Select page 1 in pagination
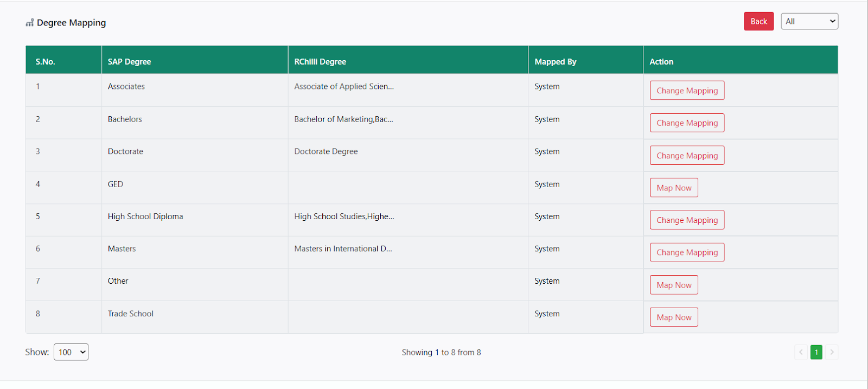The height and width of the screenshot is (389, 868). [816, 352]
